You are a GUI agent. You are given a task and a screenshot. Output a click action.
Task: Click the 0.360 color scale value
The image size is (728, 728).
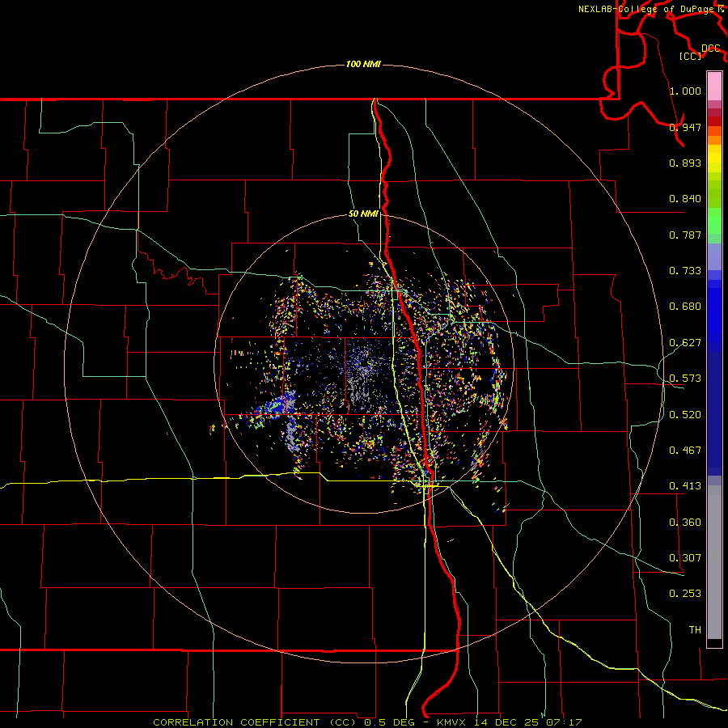685,522
